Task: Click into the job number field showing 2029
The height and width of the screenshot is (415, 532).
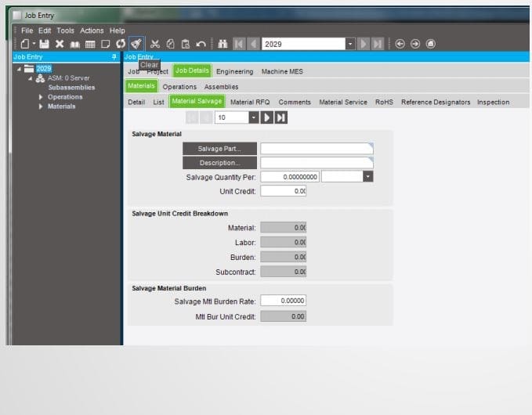Action: pyautogui.click(x=303, y=44)
